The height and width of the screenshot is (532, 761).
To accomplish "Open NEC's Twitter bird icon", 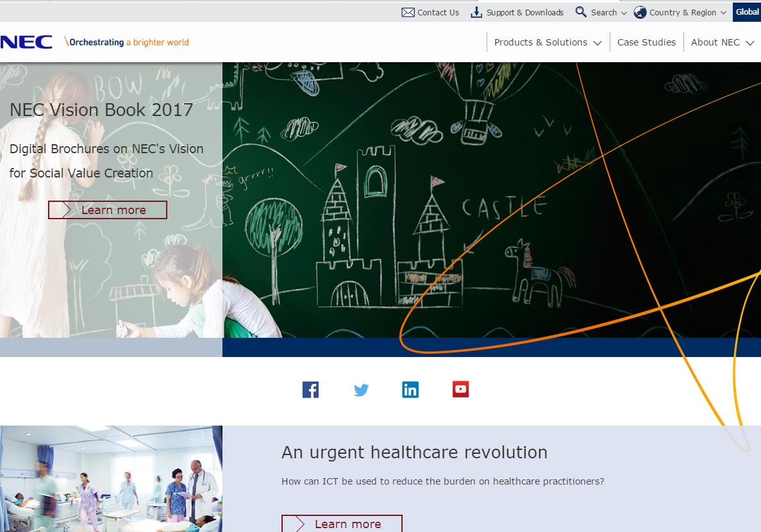I will click(x=361, y=389).
